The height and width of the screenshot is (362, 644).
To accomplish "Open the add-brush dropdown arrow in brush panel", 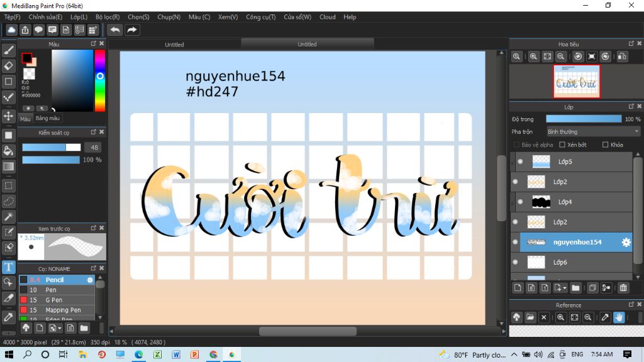I will point(60,328).
